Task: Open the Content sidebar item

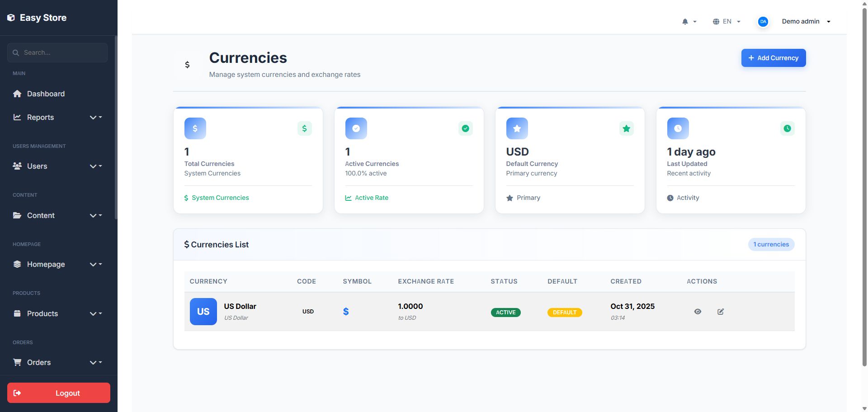Action: tap(57, 215)
